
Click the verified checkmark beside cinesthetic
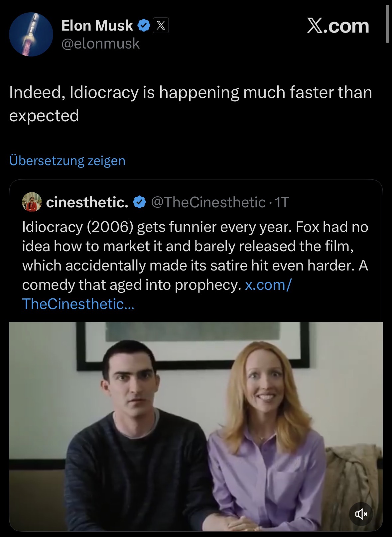pyautogui.click(x=140, y=202)
